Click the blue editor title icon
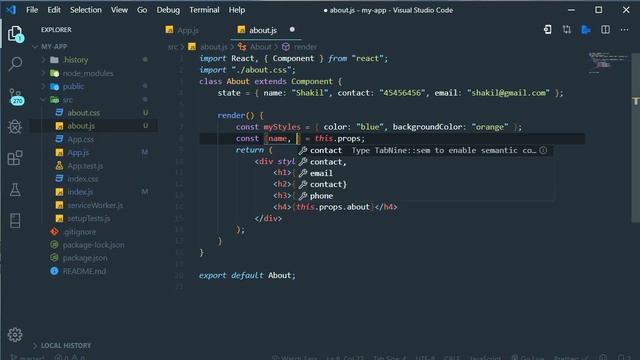The image size is (640, 360). (586, 29)
